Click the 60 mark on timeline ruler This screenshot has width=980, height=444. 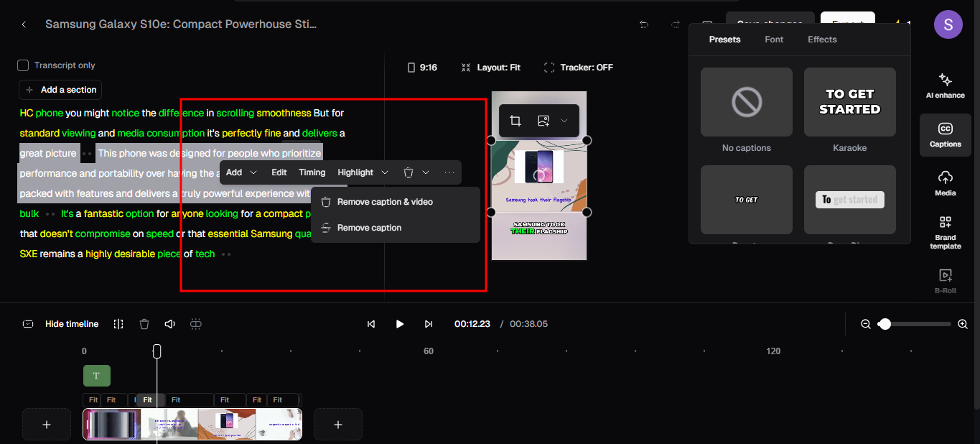(x=429, y=351)
